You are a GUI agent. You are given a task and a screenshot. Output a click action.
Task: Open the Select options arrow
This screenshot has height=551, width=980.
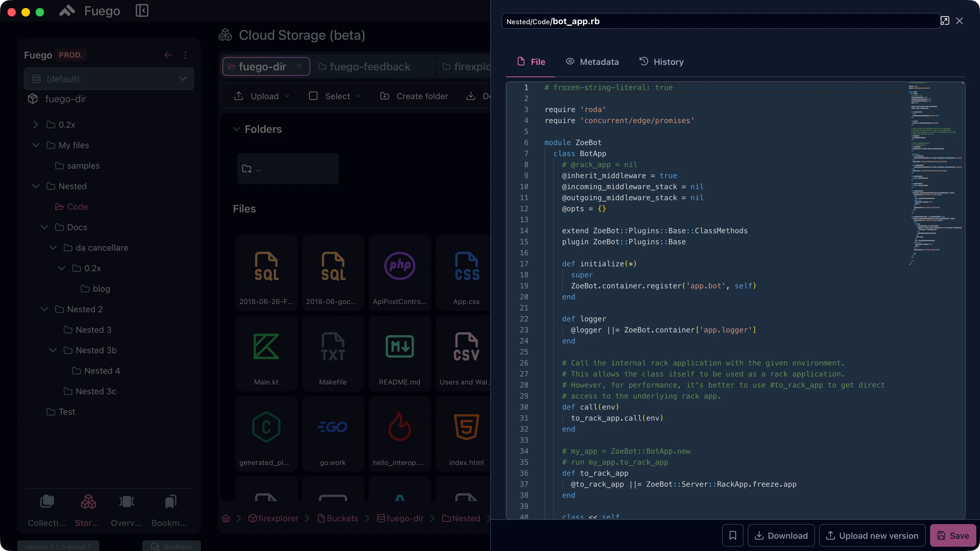coord(358,96)
